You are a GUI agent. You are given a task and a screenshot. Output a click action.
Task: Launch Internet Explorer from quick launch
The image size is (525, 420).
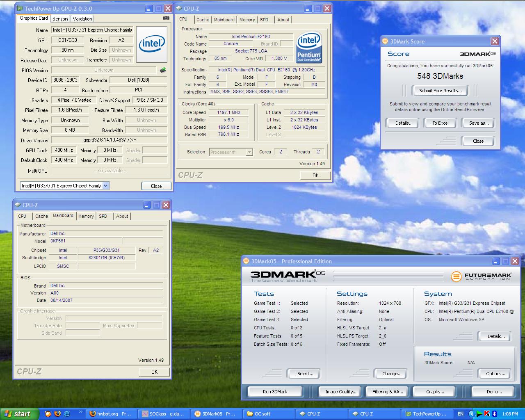click(66, 414)
